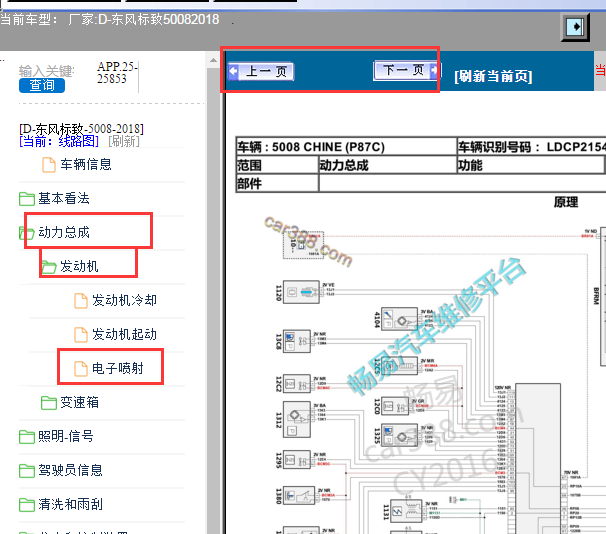Click component 1131 in the wiring diagram
The height and width of the screenshot is (534, 606).
pyautogui.click(x=407, y=512)
